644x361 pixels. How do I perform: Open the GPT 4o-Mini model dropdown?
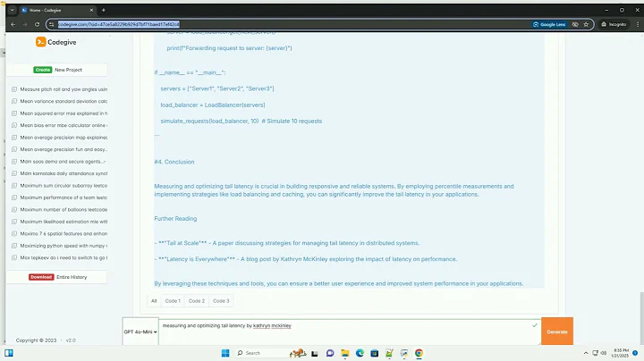(x=140, y=332)
